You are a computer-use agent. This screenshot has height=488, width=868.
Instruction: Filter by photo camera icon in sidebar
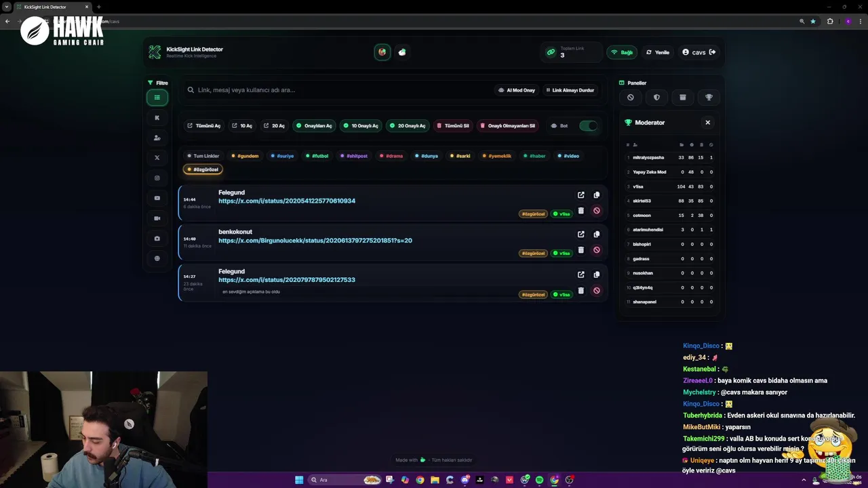coord(157,239)
